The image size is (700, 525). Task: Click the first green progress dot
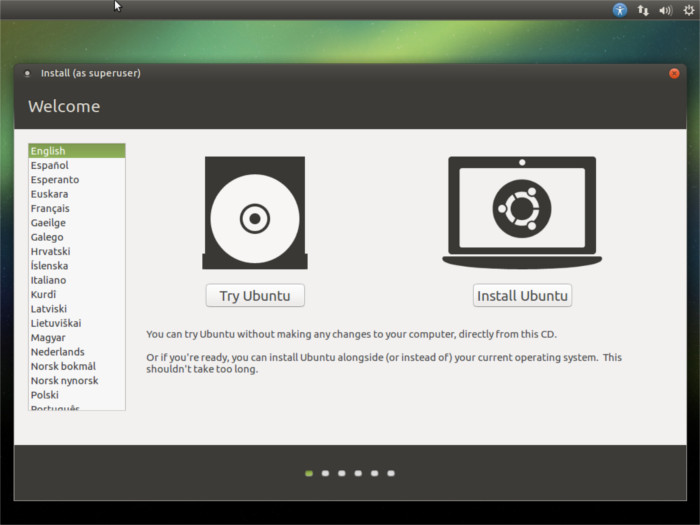coord(309,473)
